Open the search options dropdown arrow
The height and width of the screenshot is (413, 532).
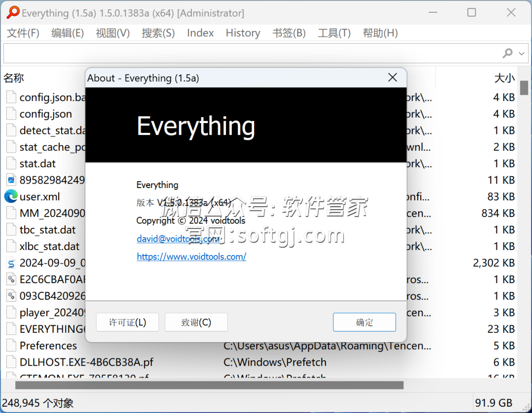[x=522, y=54]
